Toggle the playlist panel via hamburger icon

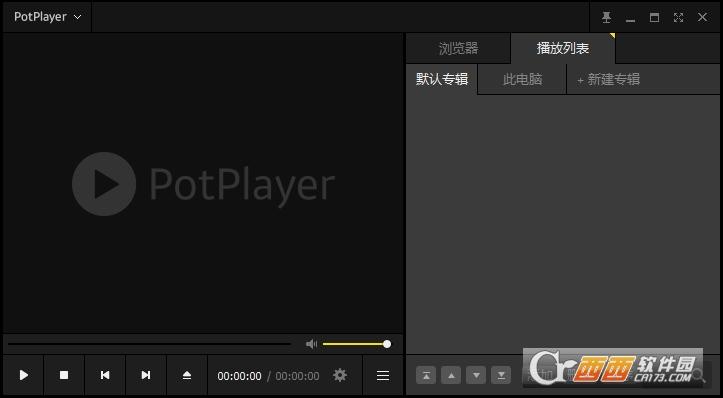pos(383,375)
